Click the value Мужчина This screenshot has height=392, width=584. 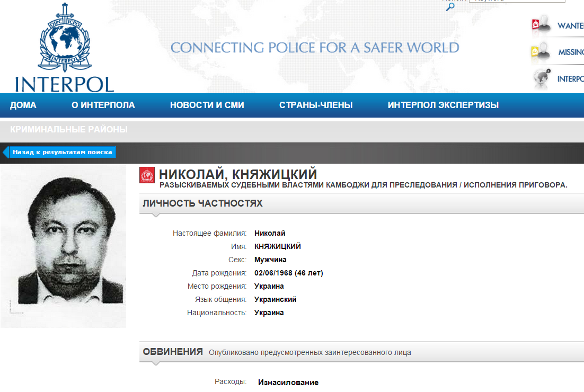coord(270,260)
